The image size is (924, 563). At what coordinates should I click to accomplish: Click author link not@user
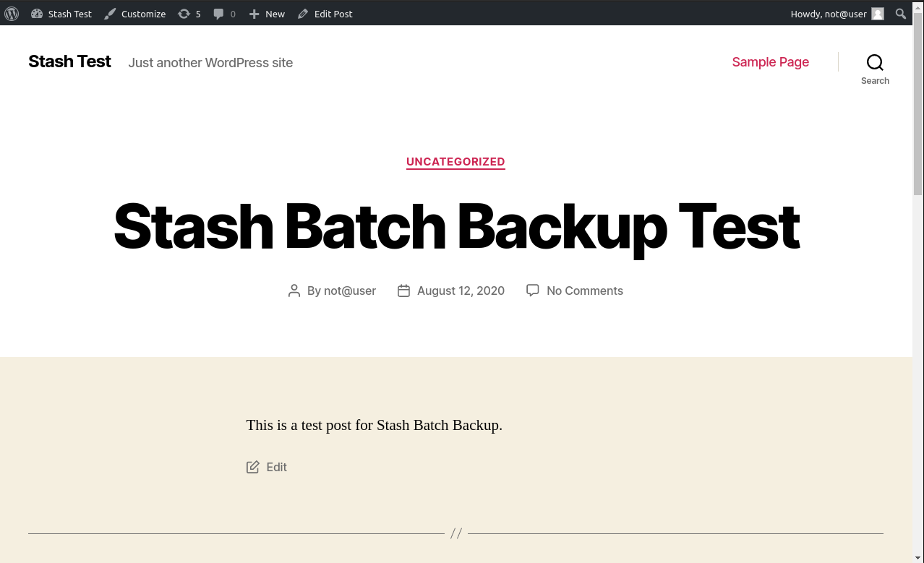pos(350,291)
